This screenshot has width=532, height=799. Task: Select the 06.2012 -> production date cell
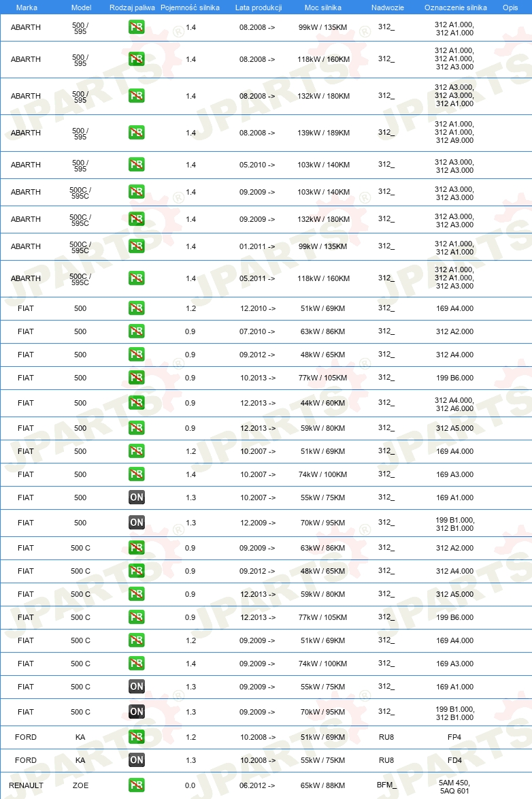(257, 785)
